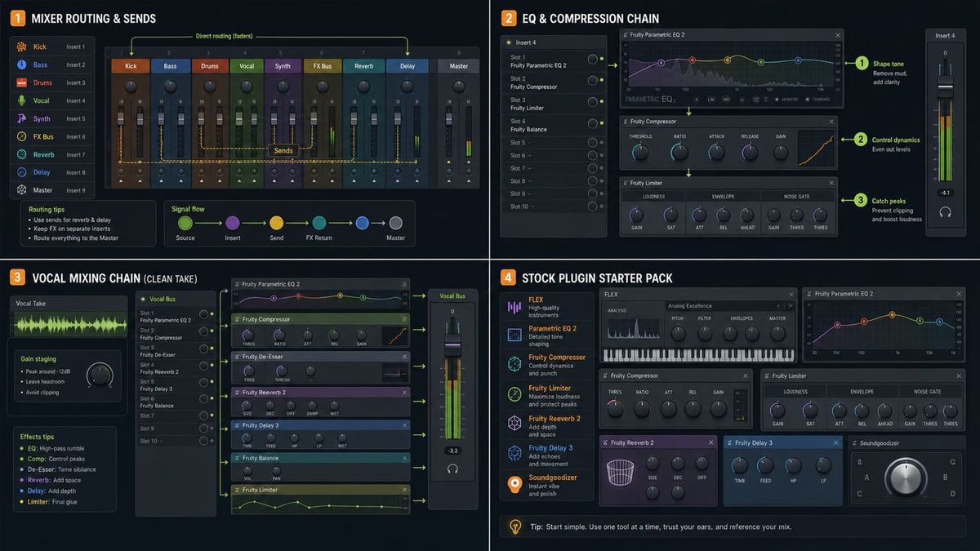The height and width of the screenshot is (551, 980).
Task: Select the Master mixer track header
Action: pos(459,66)
